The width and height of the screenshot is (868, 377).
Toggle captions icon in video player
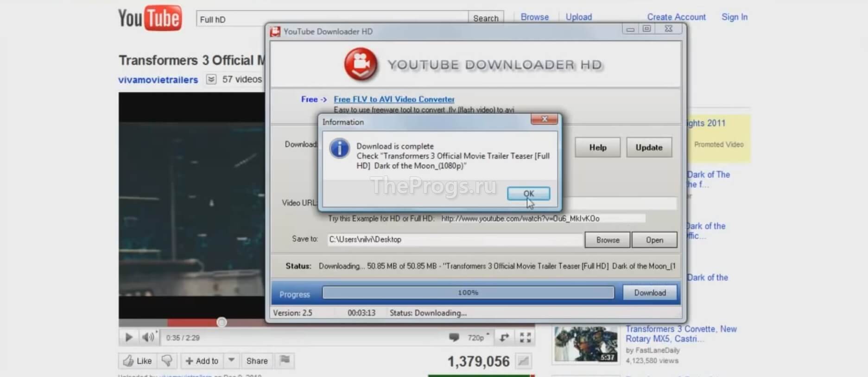[454, 338]
